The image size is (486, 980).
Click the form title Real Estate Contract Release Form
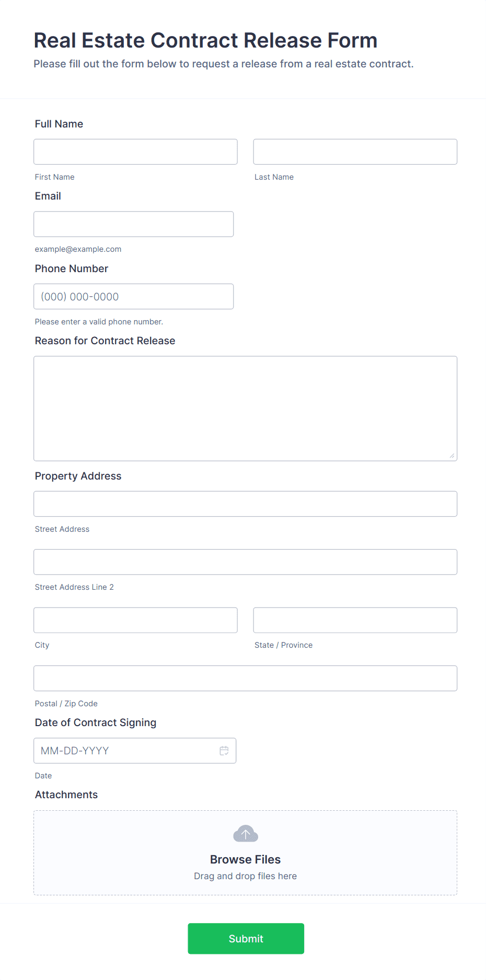(205, 40)
